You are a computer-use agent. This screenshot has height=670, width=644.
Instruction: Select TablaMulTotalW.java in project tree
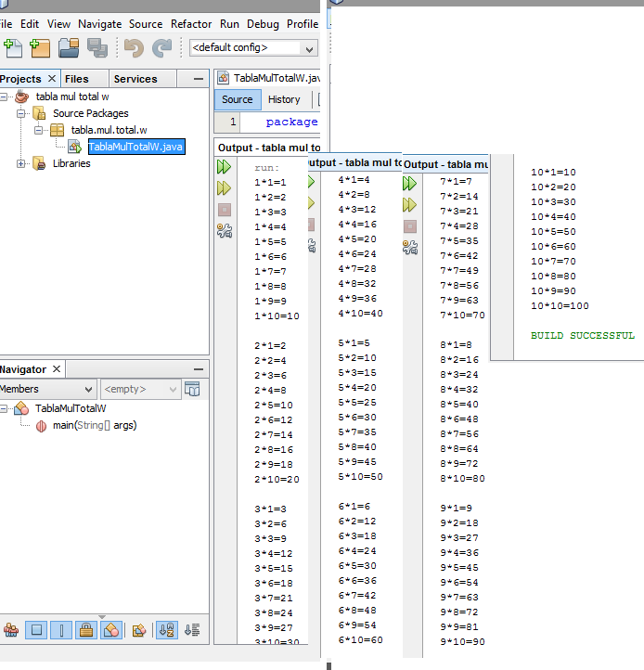coord(136,147)
